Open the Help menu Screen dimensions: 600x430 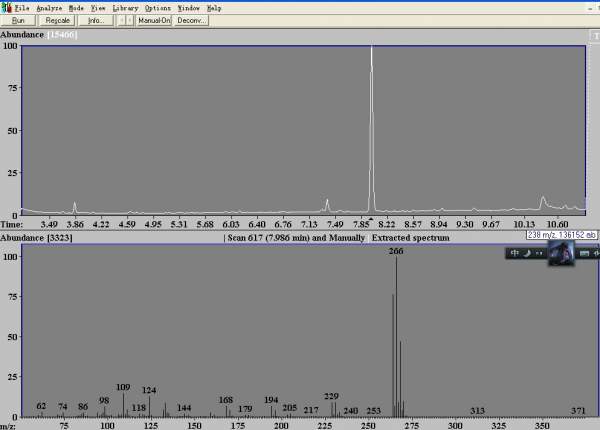click(x=214, y=8)
